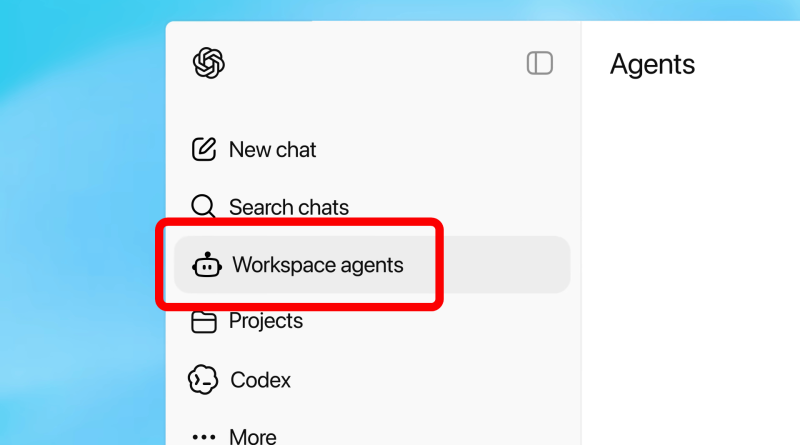800x445 pixels.
Task: Click the empty sidebar gap above New chat
Action: [x=372, y=107]
